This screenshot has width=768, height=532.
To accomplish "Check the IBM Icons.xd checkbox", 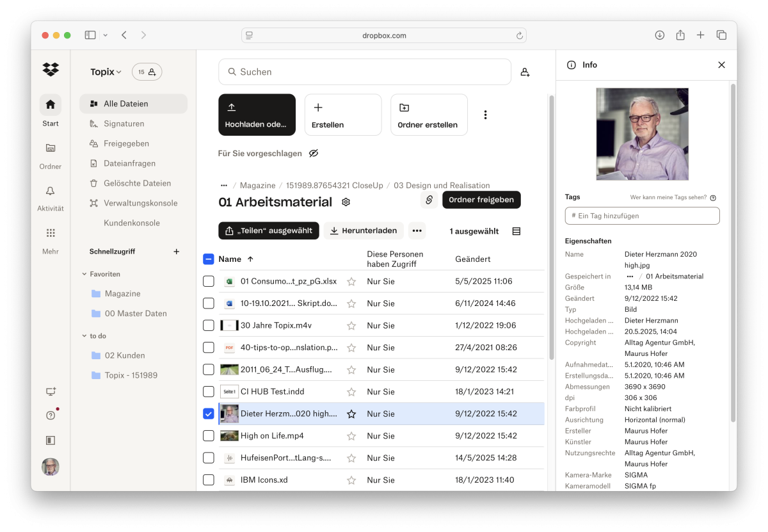I will coord(209,480).
